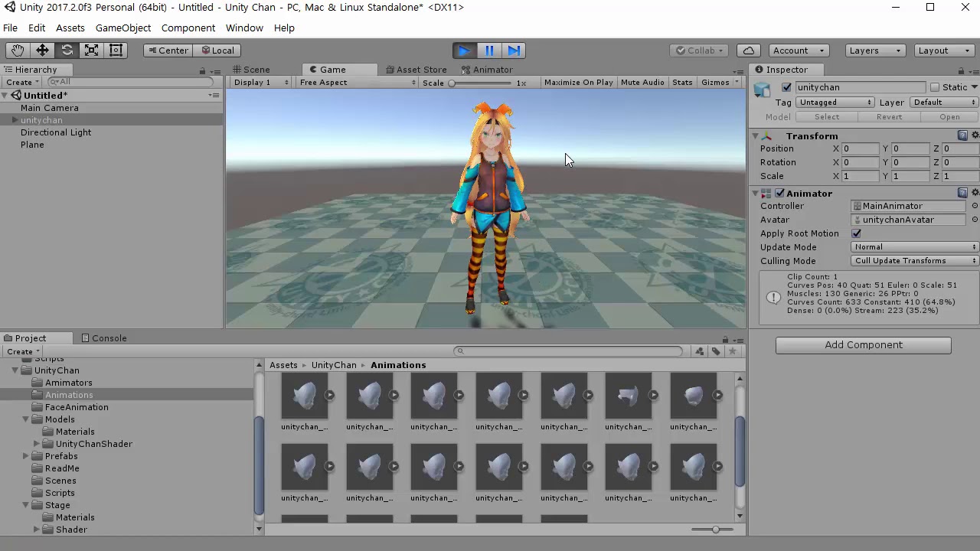Click the Step frame button

(514, 51)
